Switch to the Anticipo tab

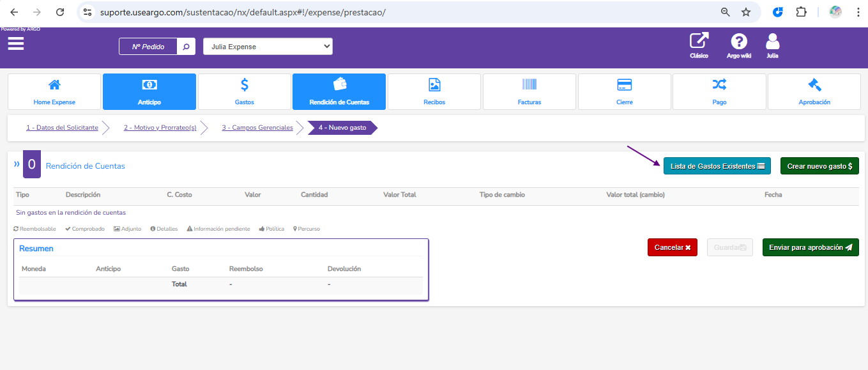click(x=149, y=91)
